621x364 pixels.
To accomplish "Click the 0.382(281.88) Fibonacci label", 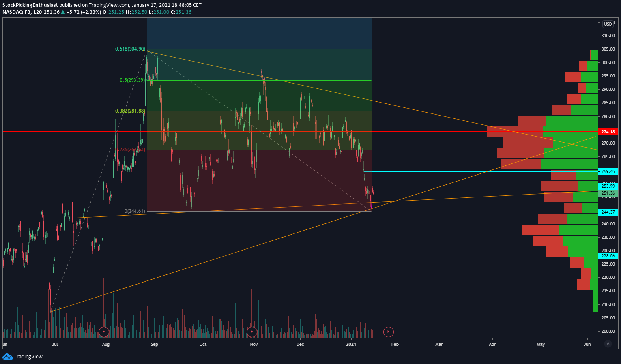I will [130, 111].
